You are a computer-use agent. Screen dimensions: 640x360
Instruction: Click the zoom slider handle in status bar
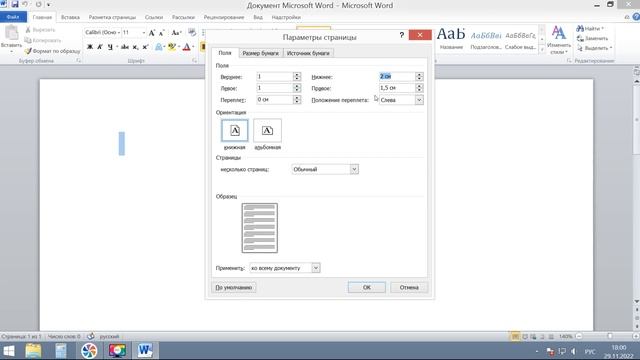(x=609, y=336)
